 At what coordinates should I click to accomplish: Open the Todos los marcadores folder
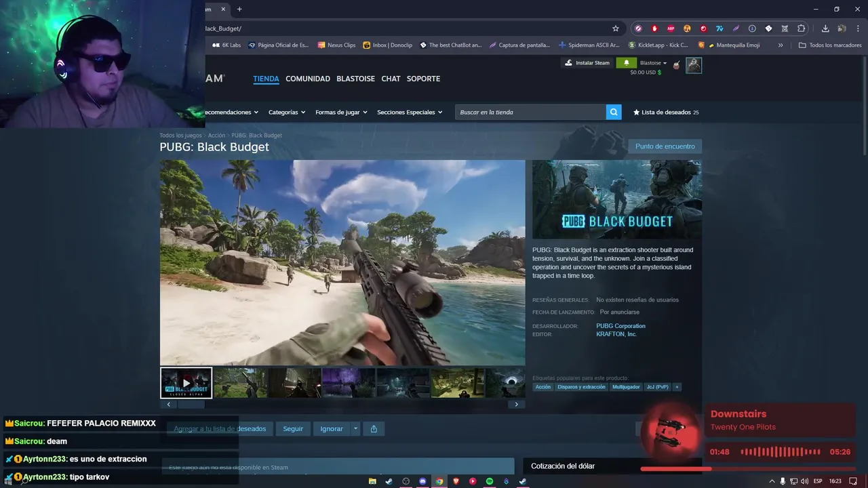coord(830,45)
